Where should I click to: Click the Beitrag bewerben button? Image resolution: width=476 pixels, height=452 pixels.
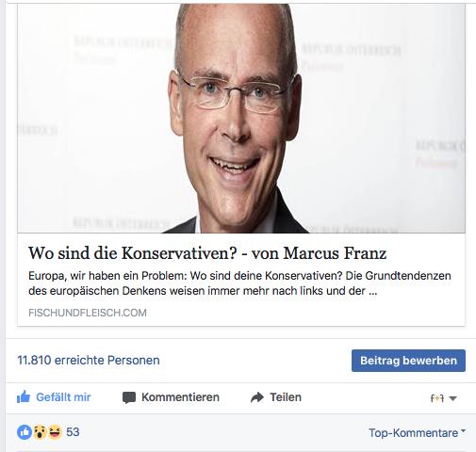click(x=408, y=361)
